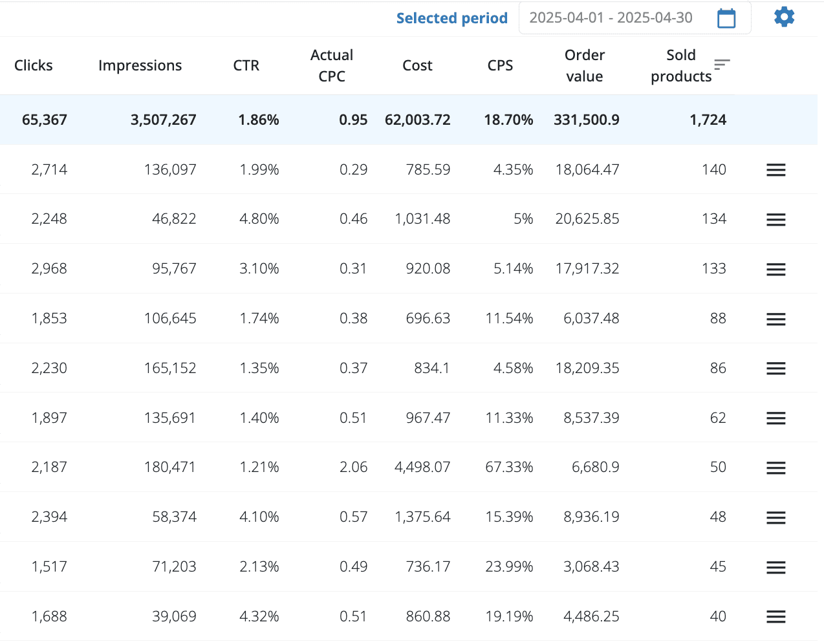Sort table by Actual CPC header
Screen dimensions: 824x644
pos(331,65)
